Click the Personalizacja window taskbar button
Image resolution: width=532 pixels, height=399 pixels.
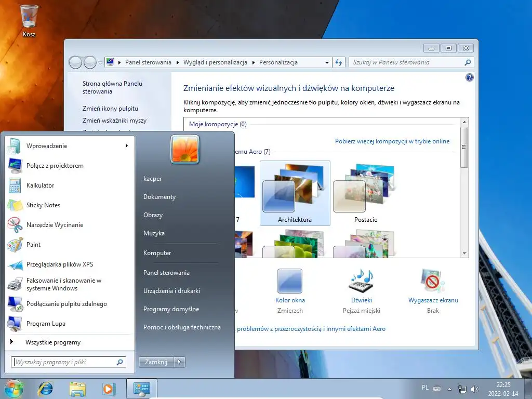(x=141, y=389)
